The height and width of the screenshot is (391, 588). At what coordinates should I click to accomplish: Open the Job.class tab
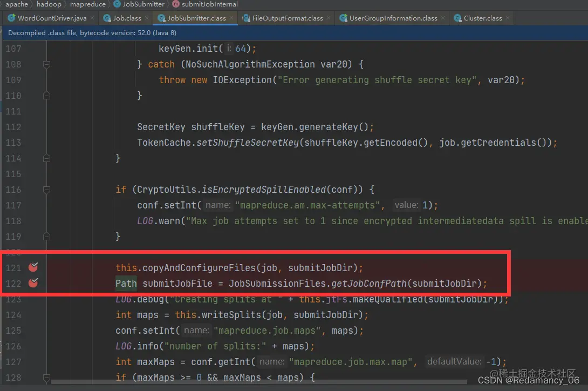tap(127, 18)
